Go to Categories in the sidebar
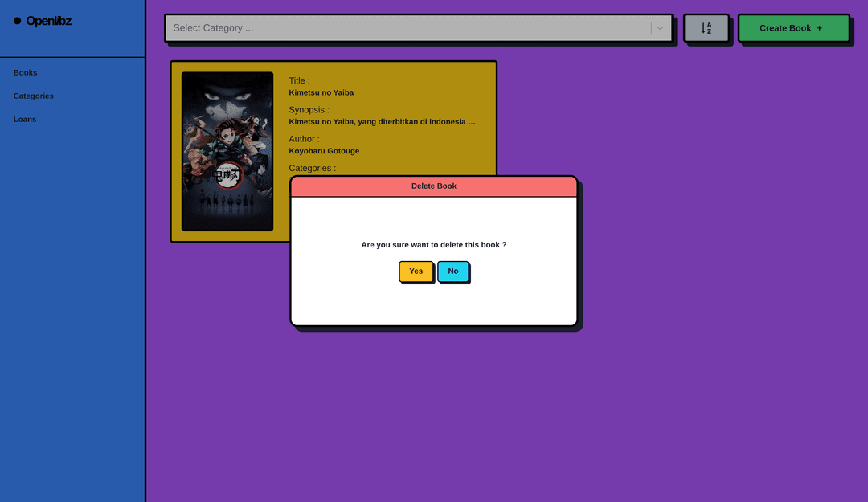Viewport: 868px width, 502px height. [34, 96]
